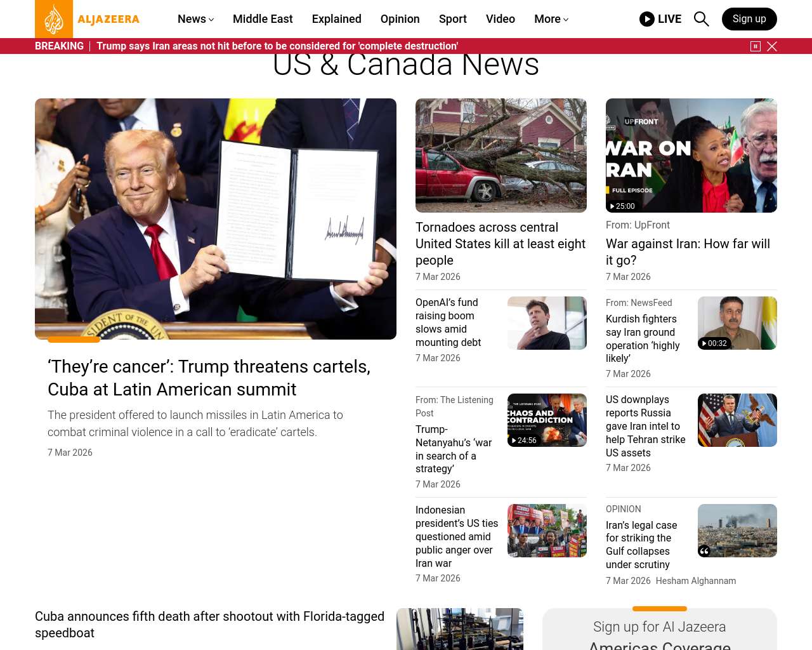This screenshot has width=812, height=650.
Task: Open the fallen tree tornado photo
Action: [501, 156]
